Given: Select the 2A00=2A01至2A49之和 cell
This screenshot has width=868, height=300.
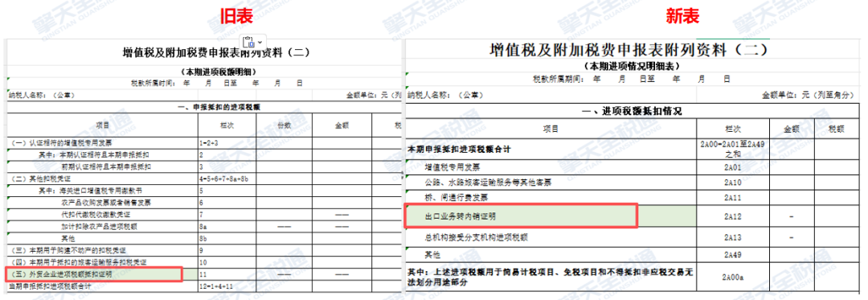Looking at the screenshot, I should (x=734, y=149).
